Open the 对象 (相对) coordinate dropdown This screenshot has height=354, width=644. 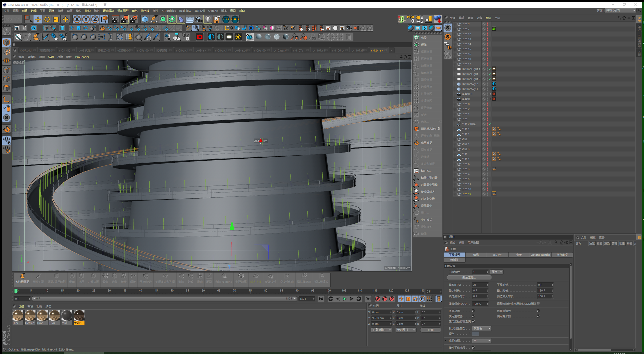pos(381,330)
